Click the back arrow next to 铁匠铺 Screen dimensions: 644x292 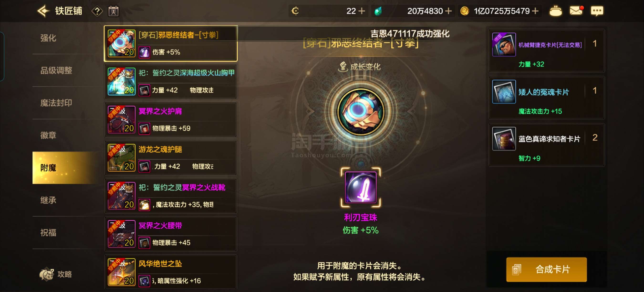click(43, 11)
